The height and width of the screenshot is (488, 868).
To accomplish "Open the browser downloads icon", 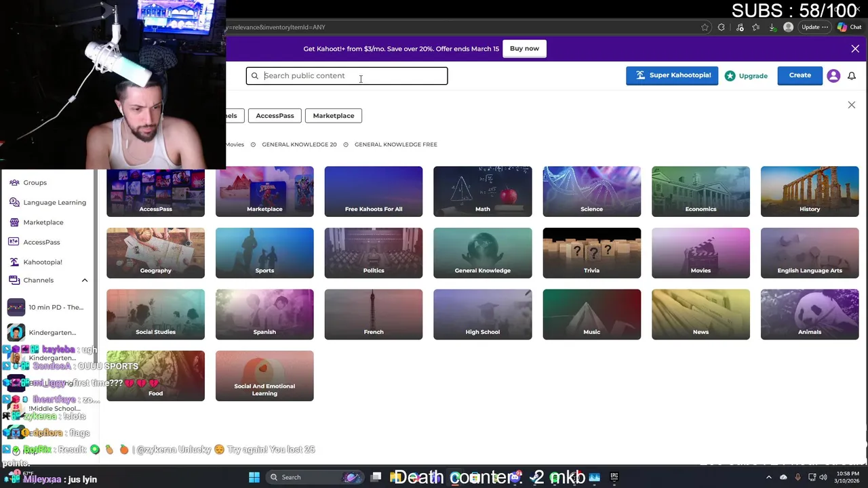I will pyautogui.click(x=772, y=27).
